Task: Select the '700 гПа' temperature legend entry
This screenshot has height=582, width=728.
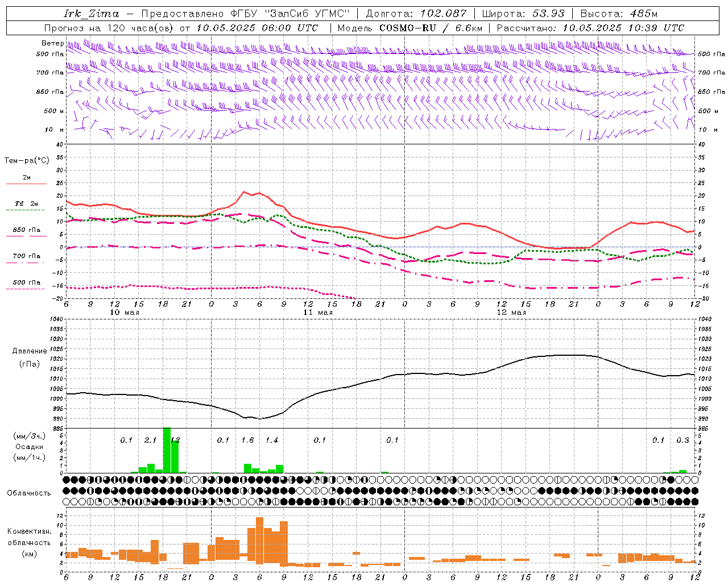Action: (x=27, y=256)
